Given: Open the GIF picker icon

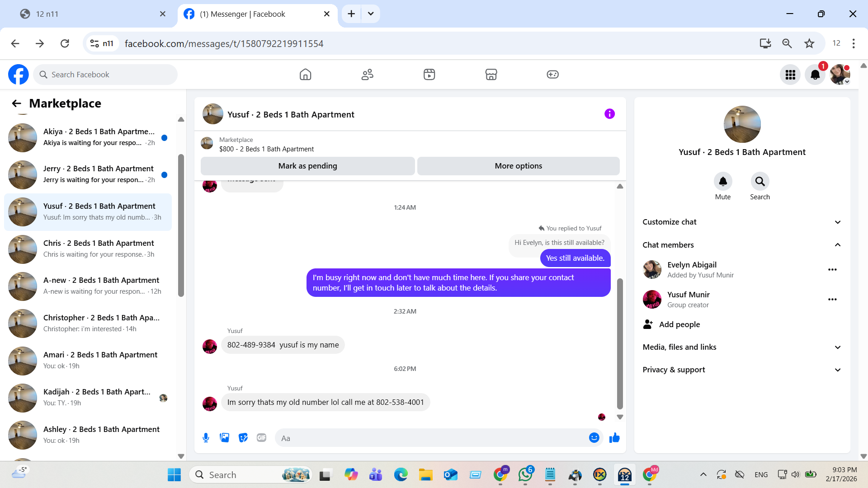Looking at the screenshot, I should [x=262, y=438].
